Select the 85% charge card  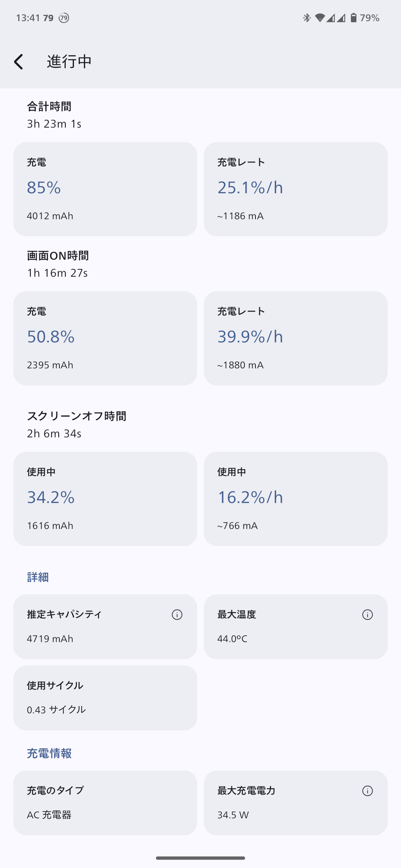pos(105,189)
